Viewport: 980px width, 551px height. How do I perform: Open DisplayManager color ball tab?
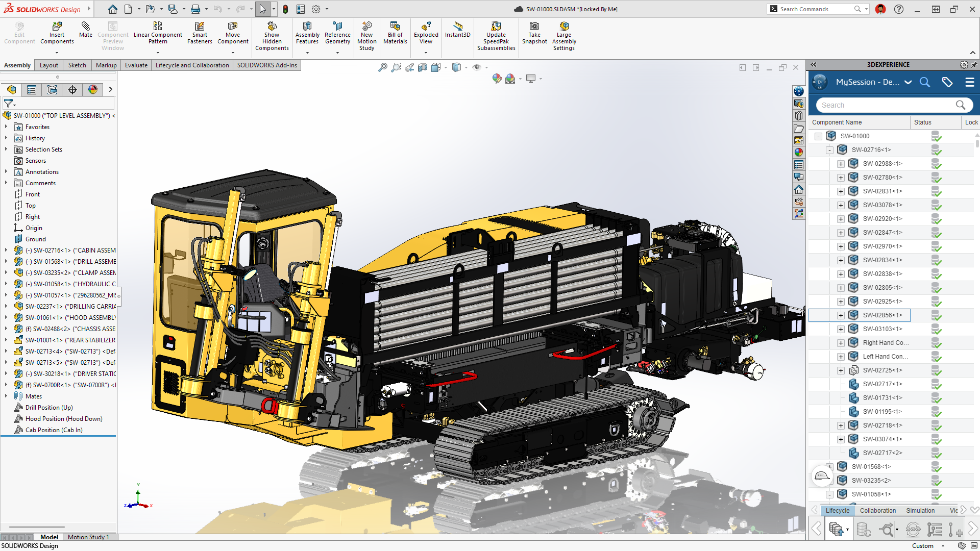coord(93,90)
